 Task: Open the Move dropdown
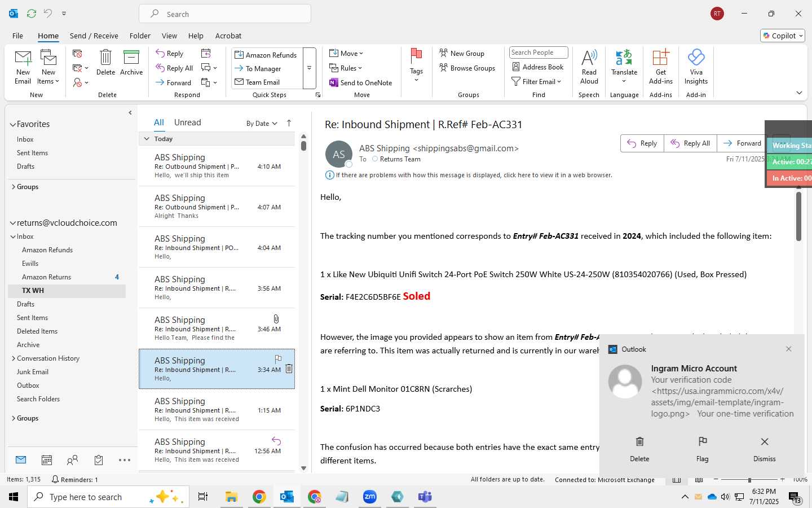click(346, 54)
